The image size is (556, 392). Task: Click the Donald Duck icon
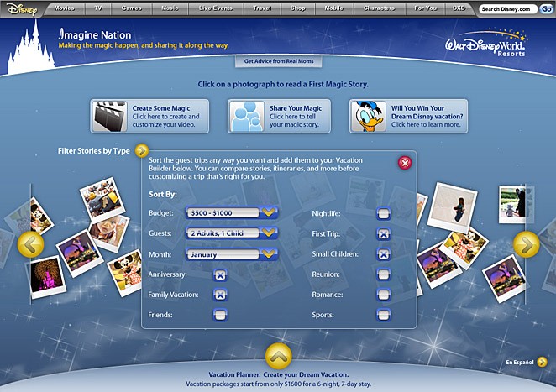click(368, 116)
